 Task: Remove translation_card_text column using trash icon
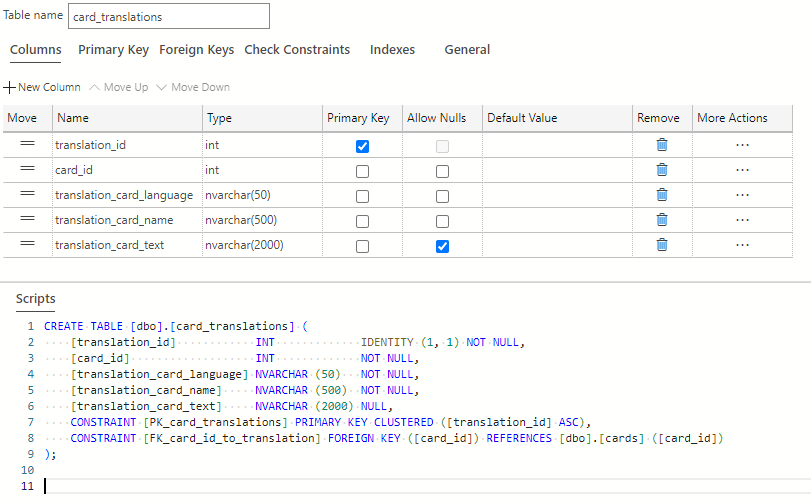point(662,245)
